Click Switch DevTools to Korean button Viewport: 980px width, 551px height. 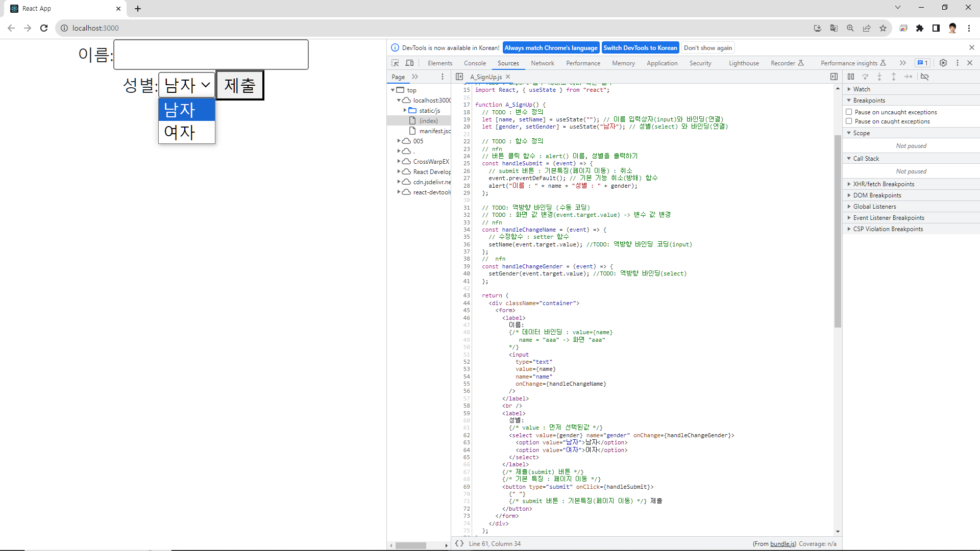640,48
